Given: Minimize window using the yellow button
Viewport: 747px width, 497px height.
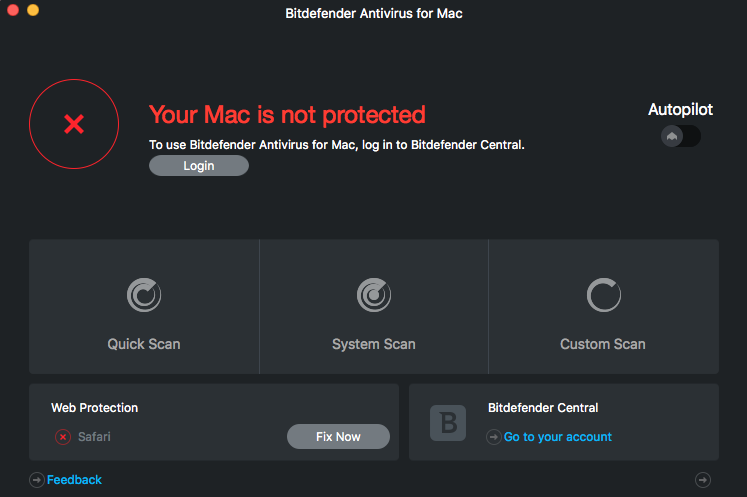Looking at the screenshot, I should [33, 10].
